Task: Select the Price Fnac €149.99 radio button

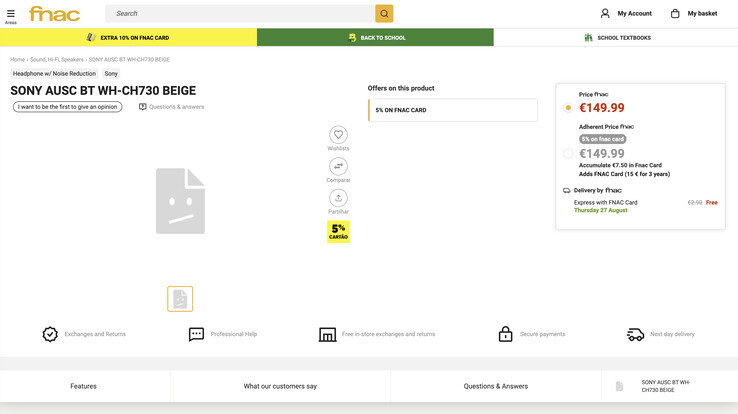Action: (568, 108)
